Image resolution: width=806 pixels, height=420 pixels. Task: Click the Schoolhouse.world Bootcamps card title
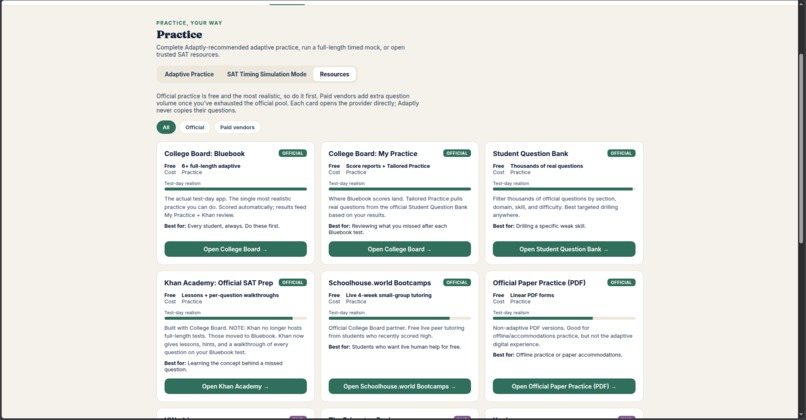point(379,283)
